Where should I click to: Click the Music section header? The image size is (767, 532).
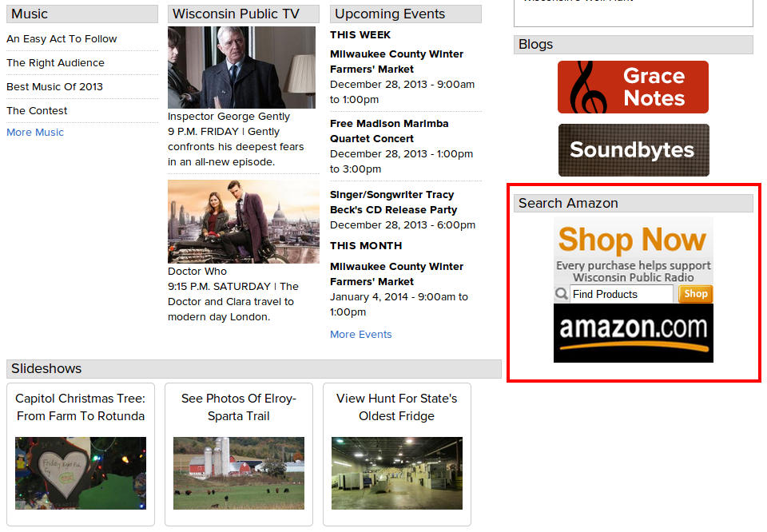[x=82, y=14]
